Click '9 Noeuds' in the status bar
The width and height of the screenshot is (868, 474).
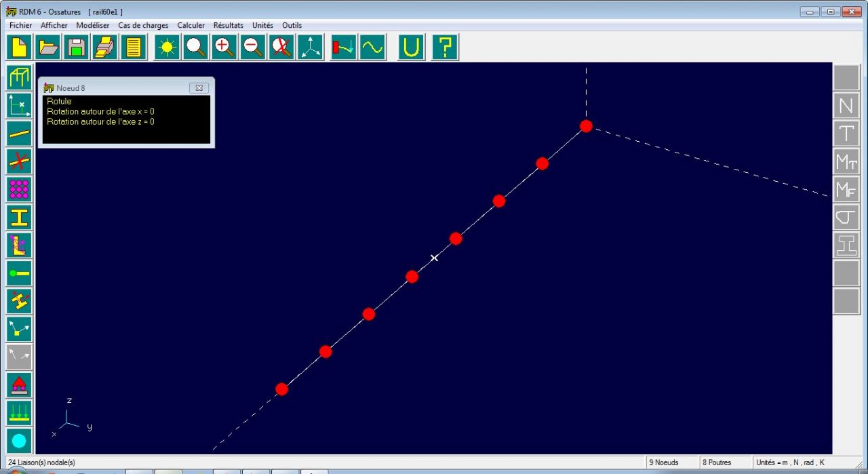tap(664, 462)
